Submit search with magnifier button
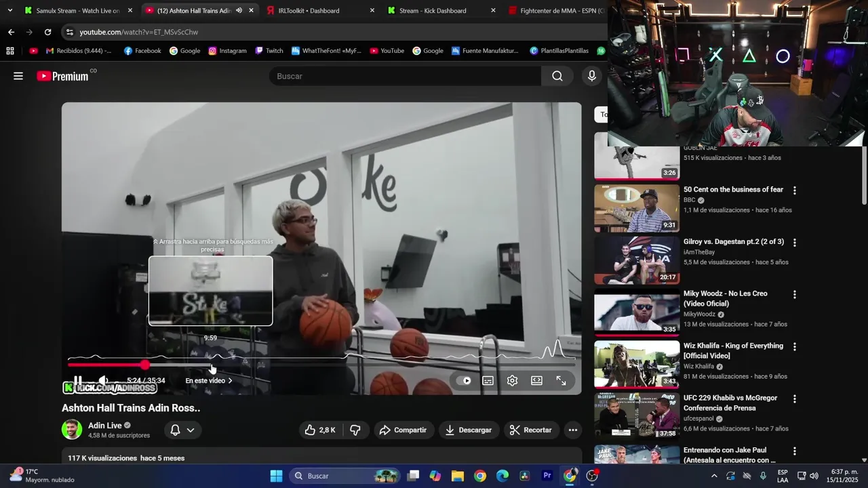Screen dimensions: 868x488 point(557,76)
